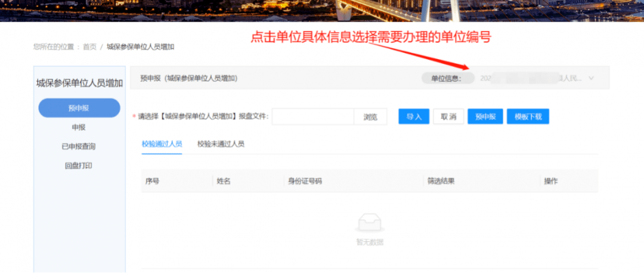
Task: Go to 已申报查询 in the sidebar
Action: [x=79, y=146]
